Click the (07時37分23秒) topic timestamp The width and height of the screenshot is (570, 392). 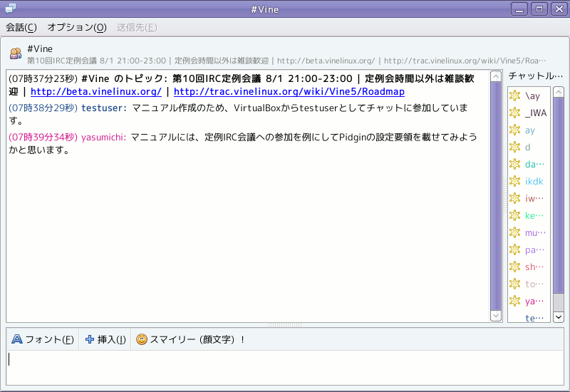point(43,78)
